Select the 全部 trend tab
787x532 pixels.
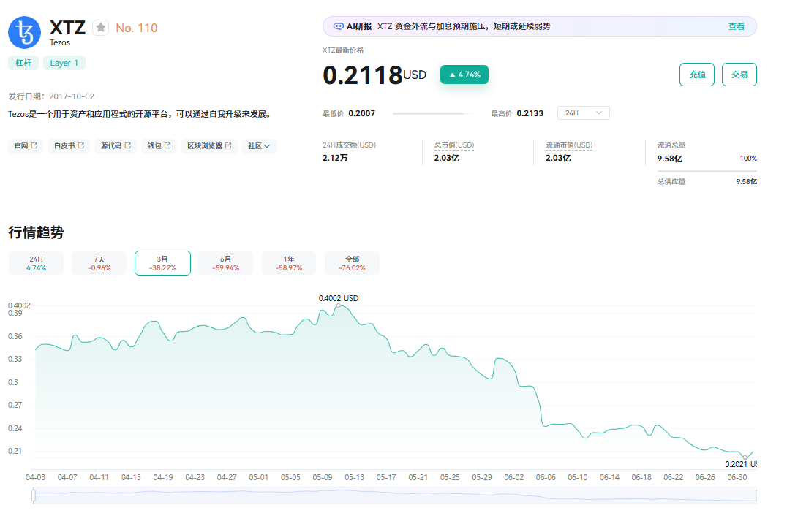click(x=353, y=263)
